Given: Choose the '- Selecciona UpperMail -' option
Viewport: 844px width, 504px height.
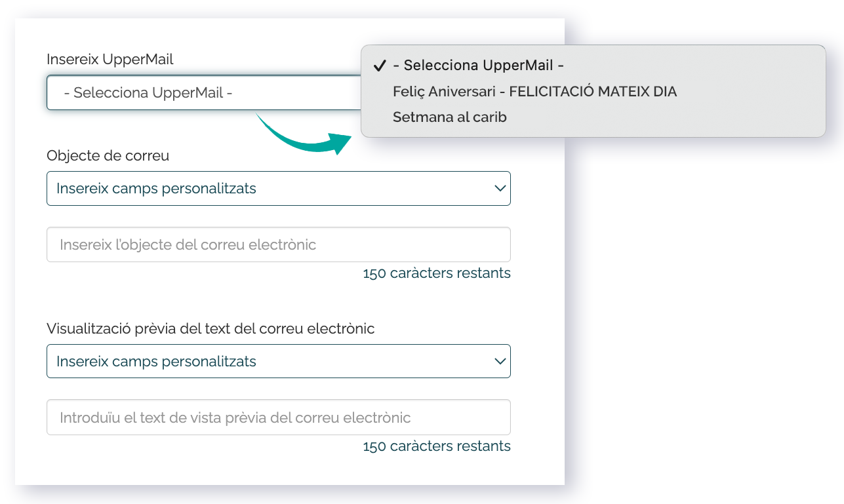Looking at the screenshot, I should point(479,66).
